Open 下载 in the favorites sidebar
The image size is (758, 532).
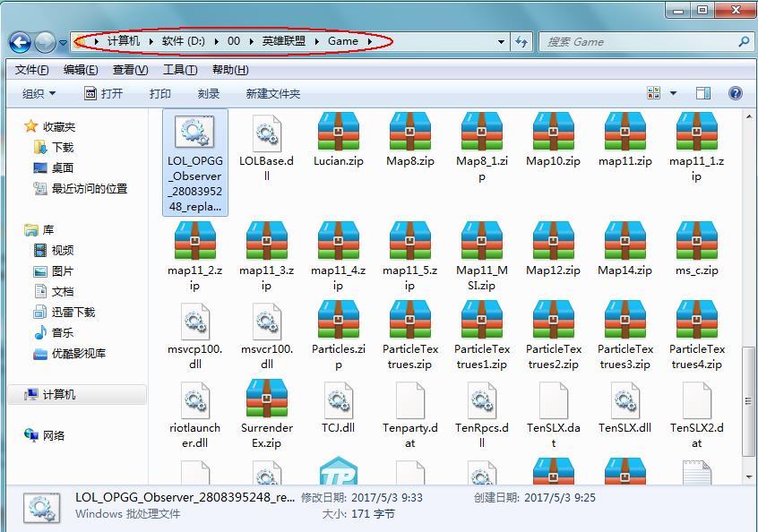(x=54, y=148)
